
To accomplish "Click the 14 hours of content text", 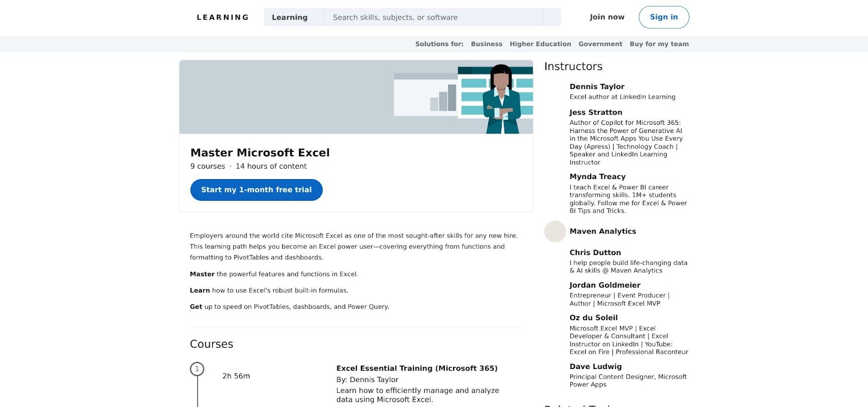I will pyautogui.click(x=271, y=167).
